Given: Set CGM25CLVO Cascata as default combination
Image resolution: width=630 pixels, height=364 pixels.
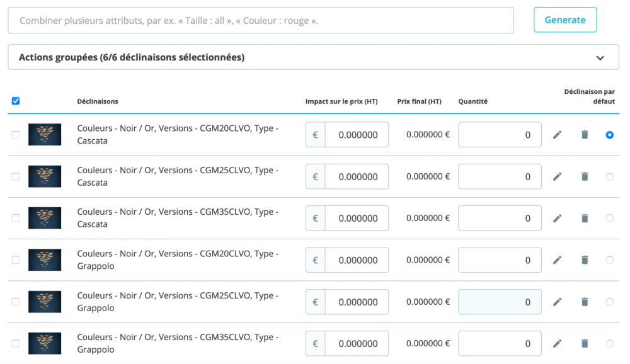Looking at the screenshot, I should coord(609,176).
